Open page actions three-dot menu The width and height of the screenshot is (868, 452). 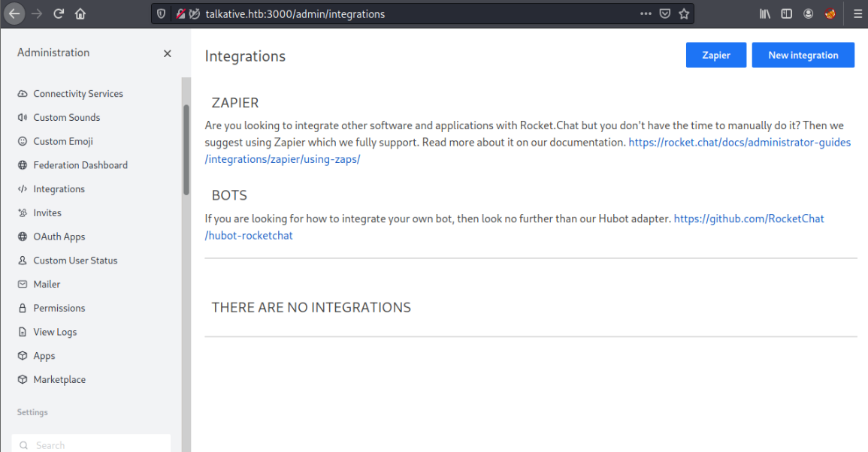tap(646, 14)
